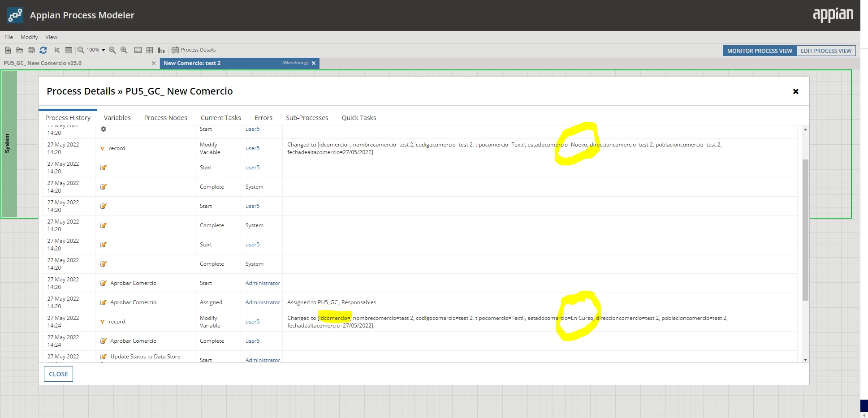Open the Current Tasks tab
This screenshot has width=868, height=418.
pos(221,118)
